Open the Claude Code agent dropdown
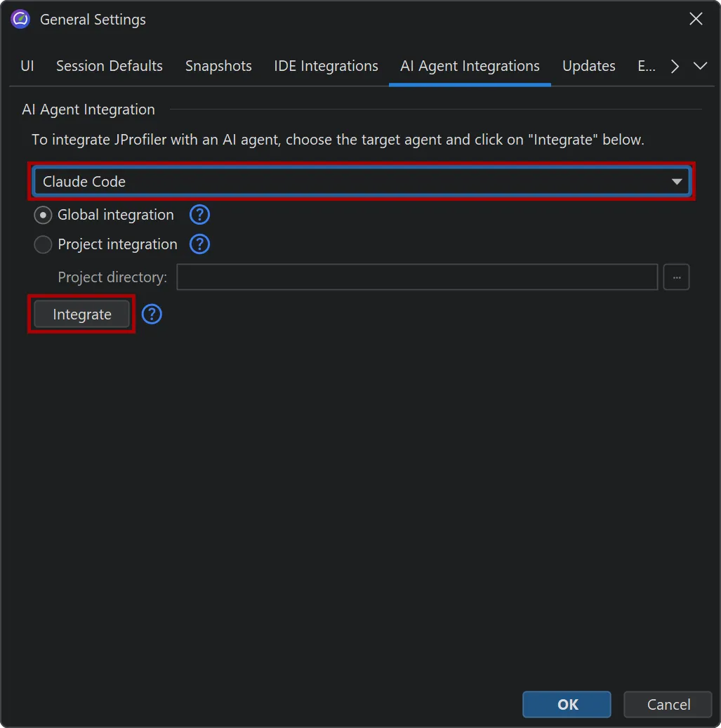The height and width of the screenshot is (728, 721). click(362, 182)
